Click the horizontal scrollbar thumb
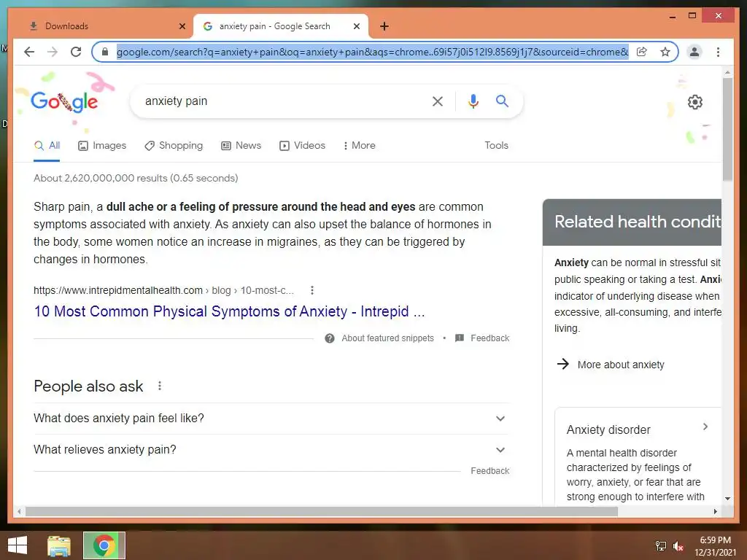The image size is (747, 560). click(x=322, y=511)
